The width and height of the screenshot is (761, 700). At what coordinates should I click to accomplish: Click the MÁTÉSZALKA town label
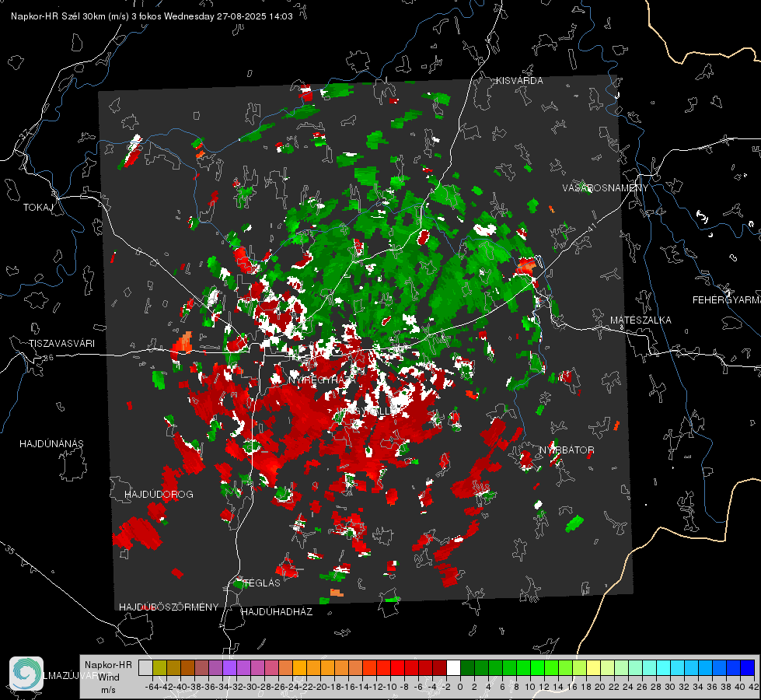(641, 320)
